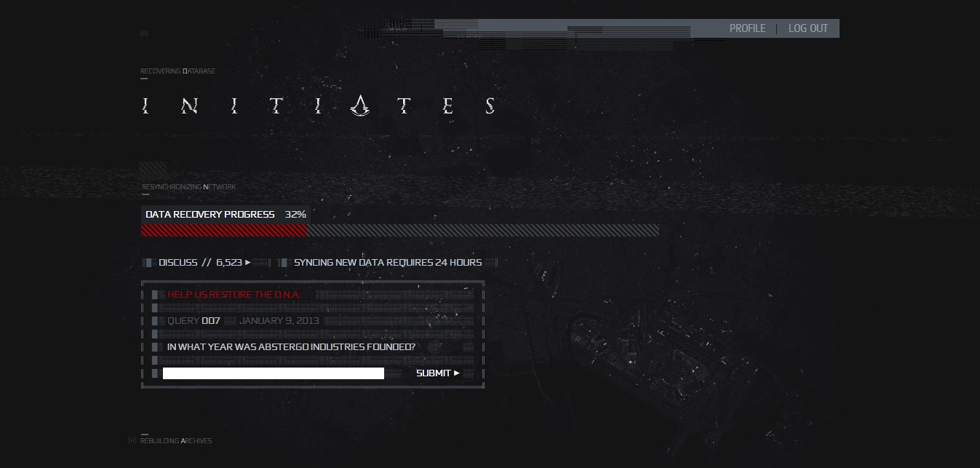Image resolution: width=980 pixels, height=468 pixels.
Task: Click the Syncing New Data Requires 24 Hours notice
Action: tap(388, 263)
